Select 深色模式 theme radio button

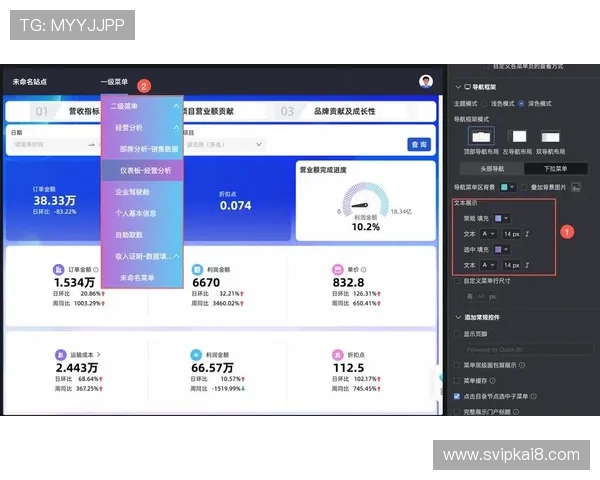click(x=521, y=104)
